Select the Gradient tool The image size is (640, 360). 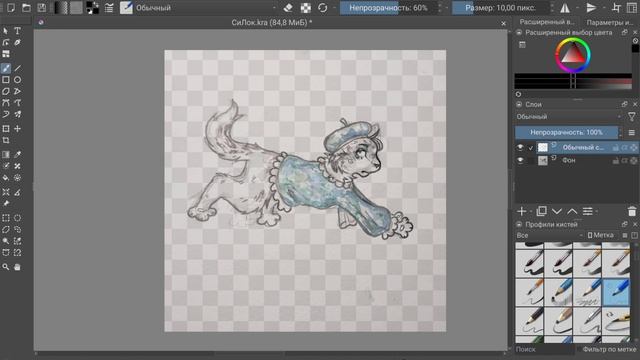6,154
